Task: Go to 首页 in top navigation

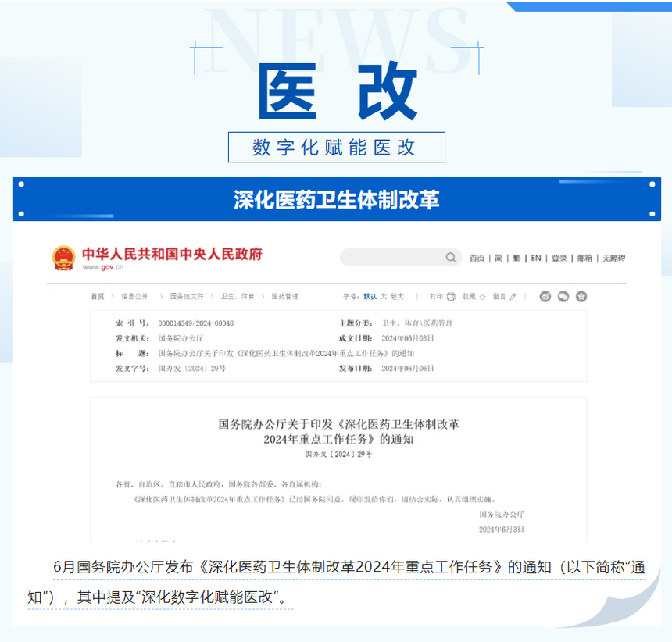Action: click(x=477, y=259)
